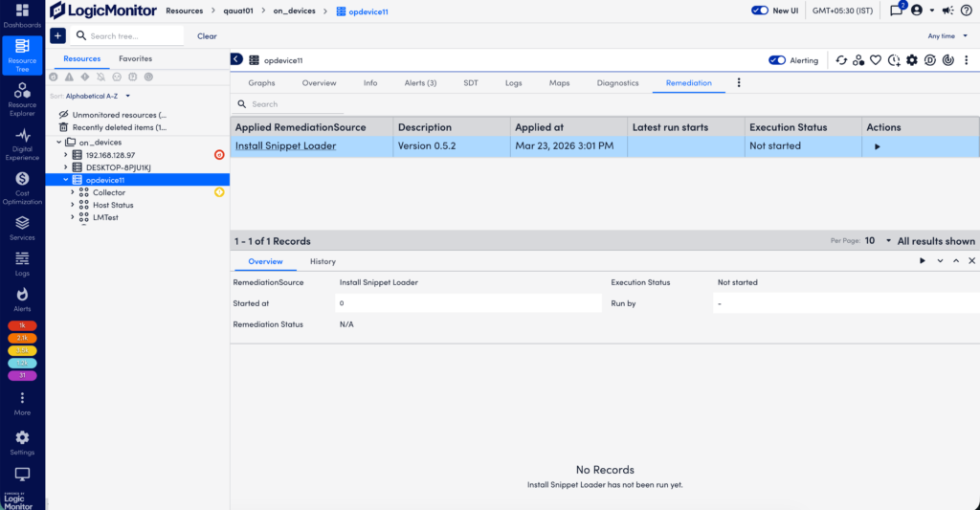Expand the Host Status node

click(x=73, y=205)
